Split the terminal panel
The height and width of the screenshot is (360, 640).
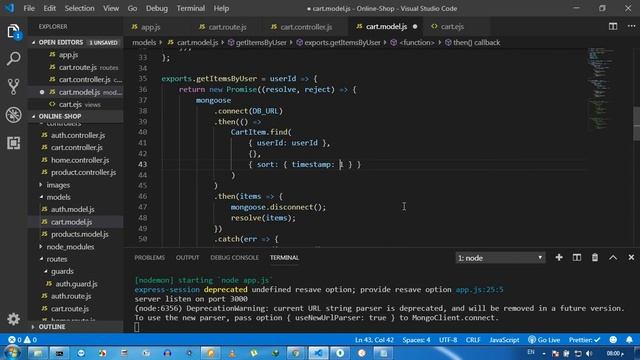point(577,258)
